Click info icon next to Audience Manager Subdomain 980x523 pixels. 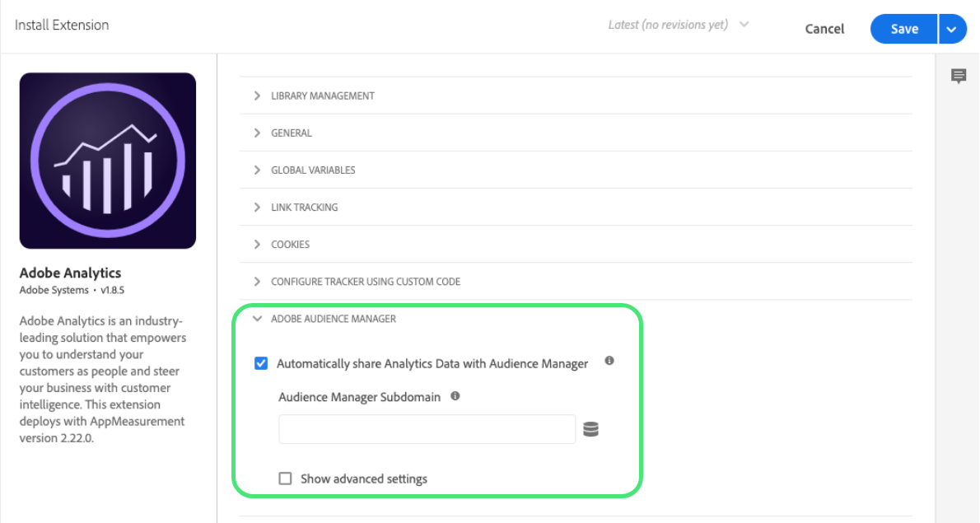[455, 395]
